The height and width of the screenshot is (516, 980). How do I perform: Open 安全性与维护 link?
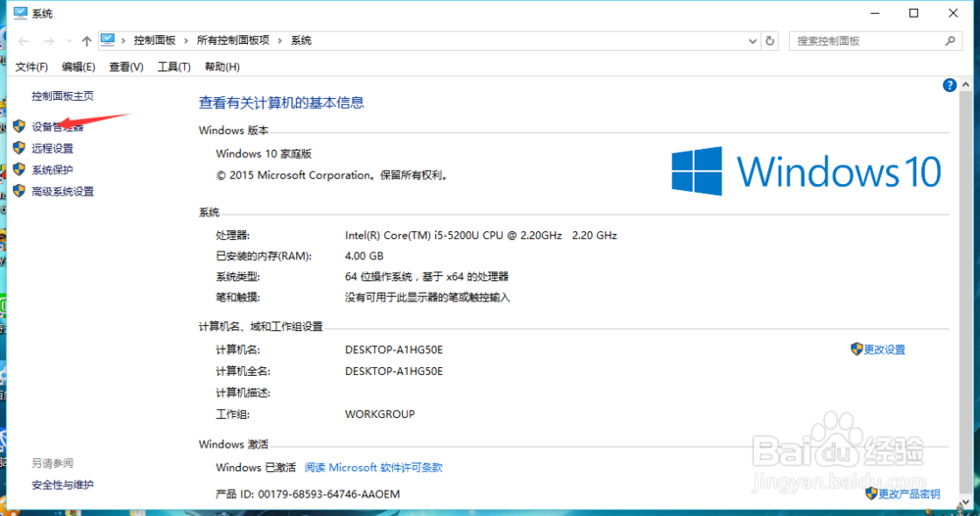click(63, 485)
